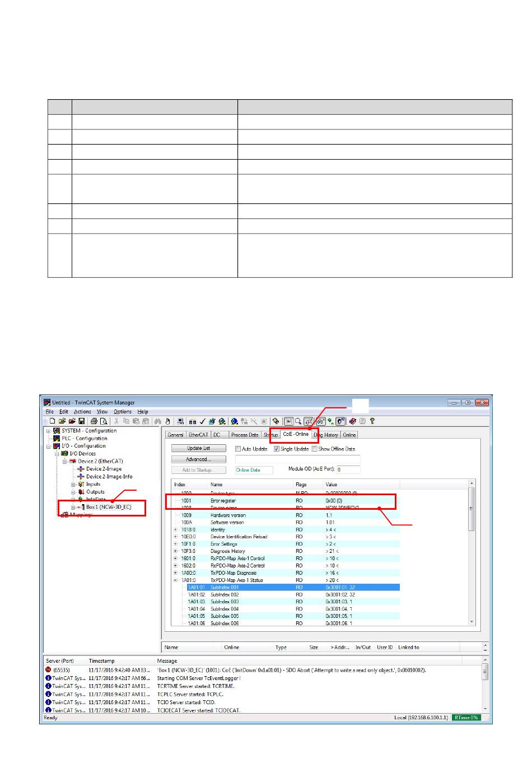Click the Save (floppy disk) toolbar icon
532x777 pixels.
click(x=81, y=421)
